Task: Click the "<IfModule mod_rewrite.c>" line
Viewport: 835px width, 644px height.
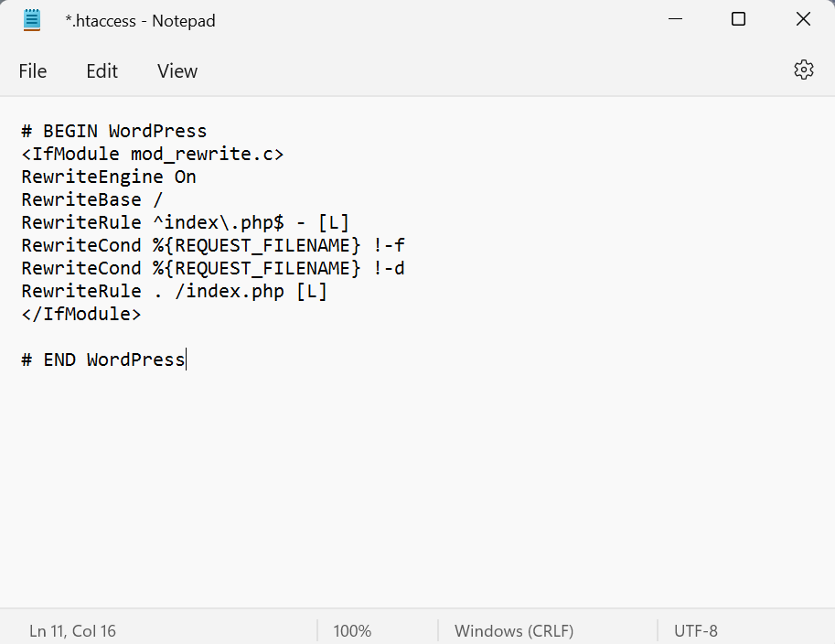Action: coord(153,154)
